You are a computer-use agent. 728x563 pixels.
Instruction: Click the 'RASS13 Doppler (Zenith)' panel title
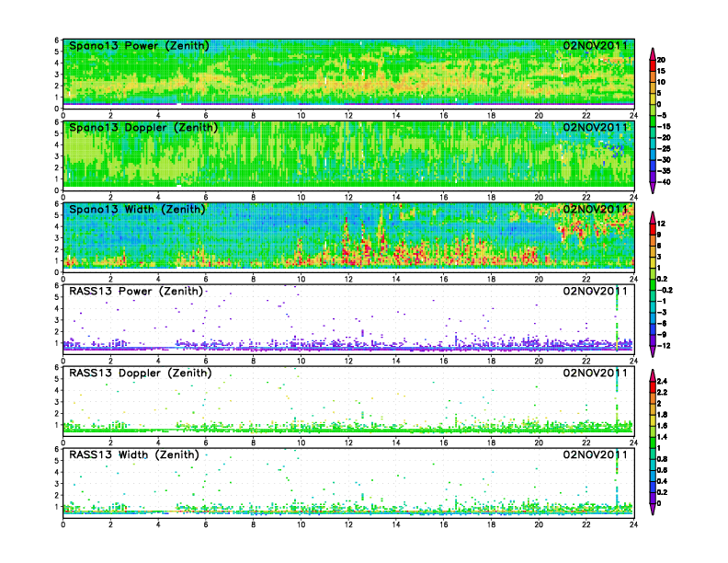[141, 373]
